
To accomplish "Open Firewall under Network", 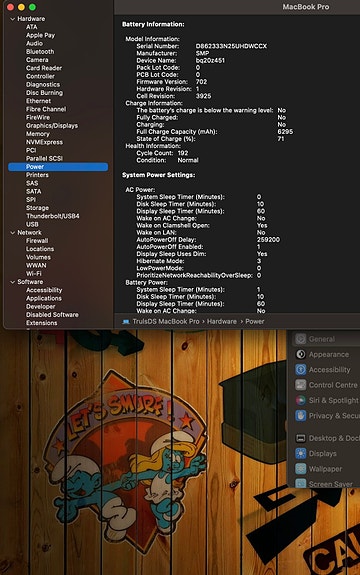I will (37, 241).
